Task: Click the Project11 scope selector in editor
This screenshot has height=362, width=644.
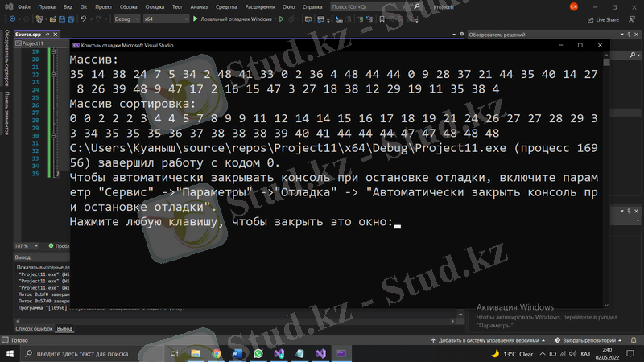Action: 41,43
